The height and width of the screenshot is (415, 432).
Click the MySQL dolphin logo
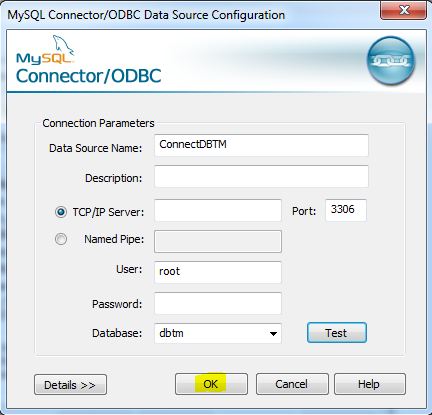(x=45, y=50)
